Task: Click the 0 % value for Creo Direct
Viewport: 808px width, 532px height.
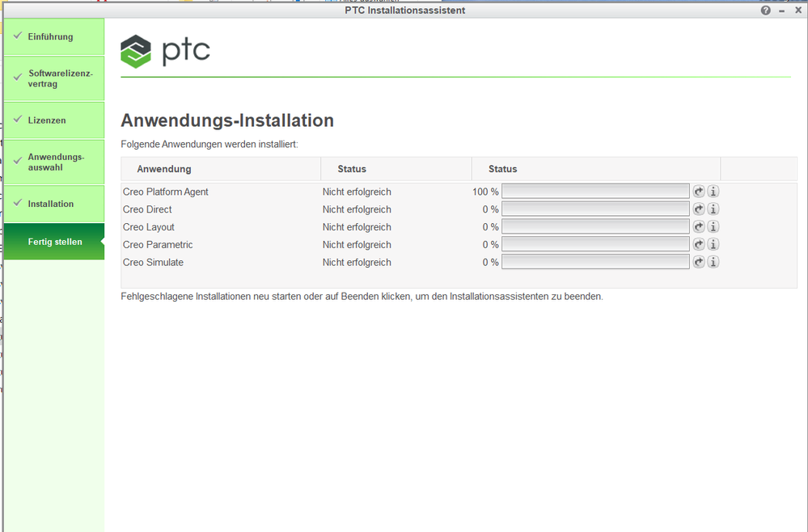Action: 491,209
